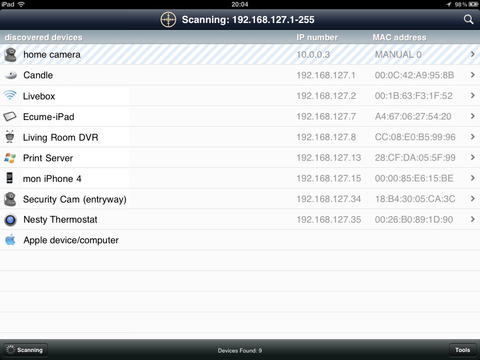The height and width of the screenshot is (360, 480).
Task: Select the home camera webcam icon
Action: [10, 55]
